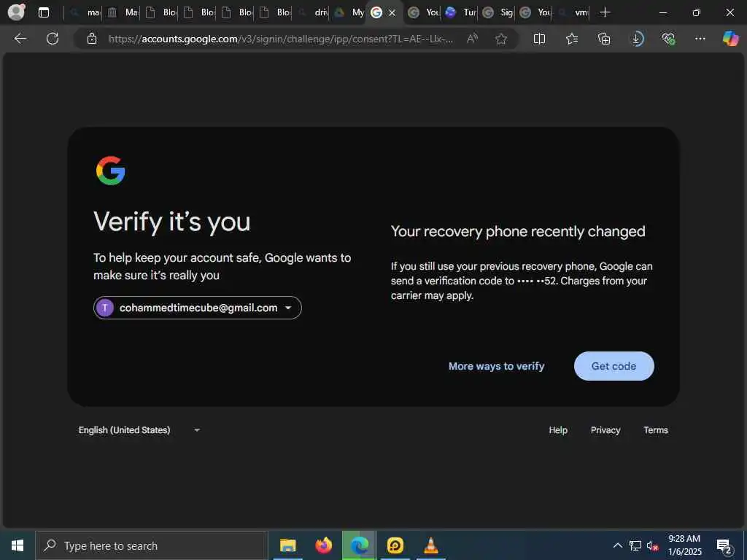Screen dimensions: 747x560
Task: Open the Downloads icon
Action: pyautogui.click(x=637, y=39)
